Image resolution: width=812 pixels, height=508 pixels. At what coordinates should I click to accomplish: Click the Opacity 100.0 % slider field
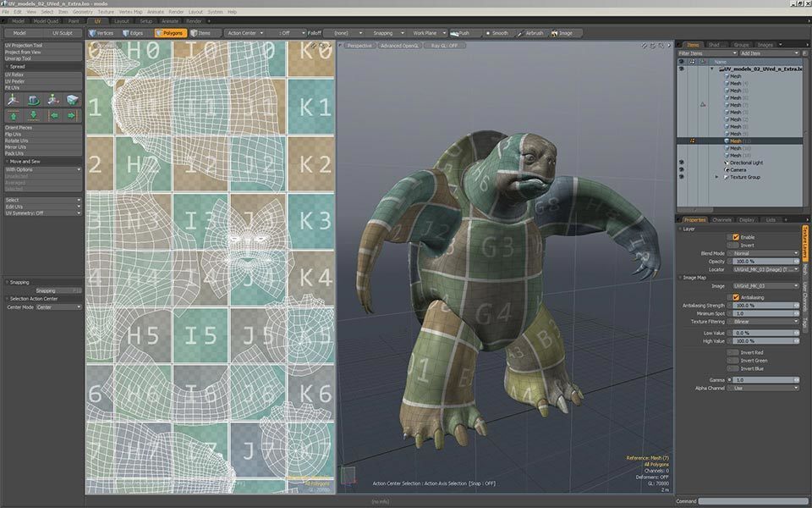point(765,262)
